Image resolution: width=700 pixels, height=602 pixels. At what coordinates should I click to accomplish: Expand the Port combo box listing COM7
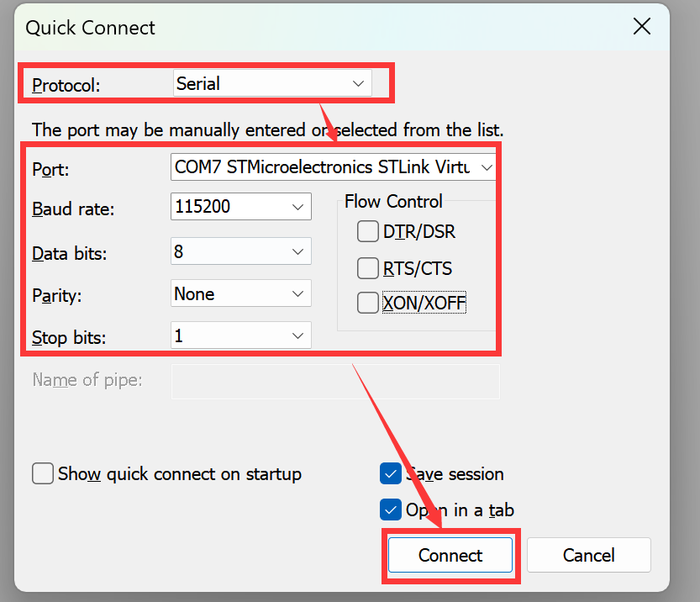click(x=333, y=167)
